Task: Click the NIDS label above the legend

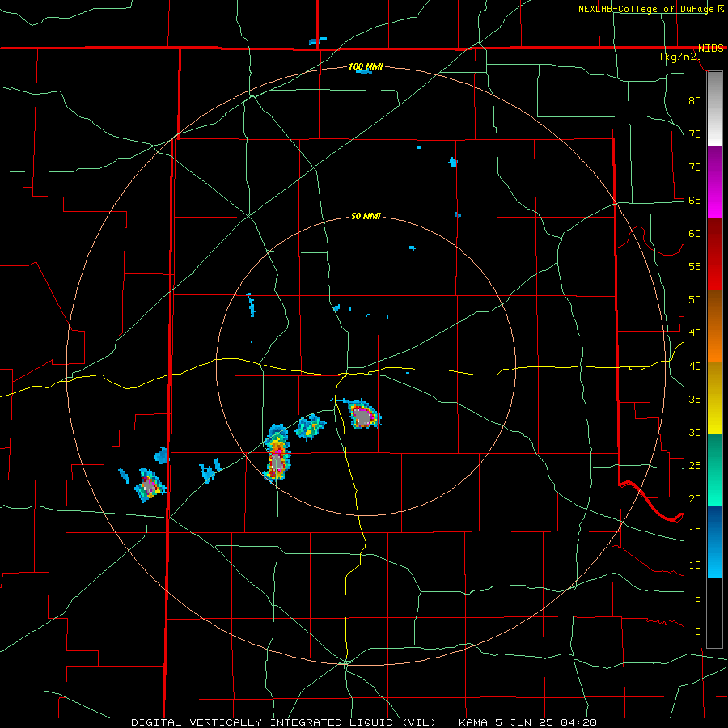Action: pyautogui.click(x=711, y=49)
